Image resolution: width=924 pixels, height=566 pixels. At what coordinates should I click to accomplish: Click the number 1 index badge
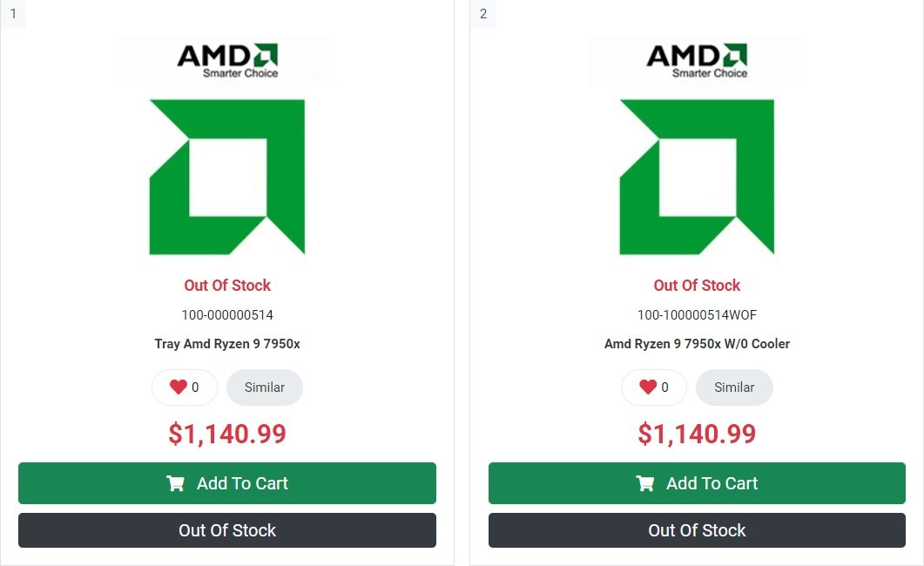13,14
